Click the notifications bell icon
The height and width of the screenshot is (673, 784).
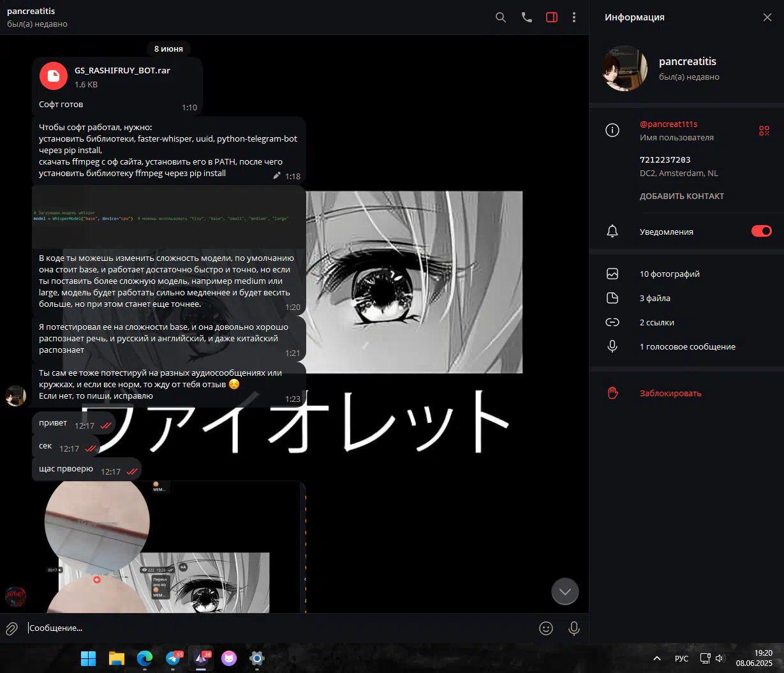[x=612, y=232]
